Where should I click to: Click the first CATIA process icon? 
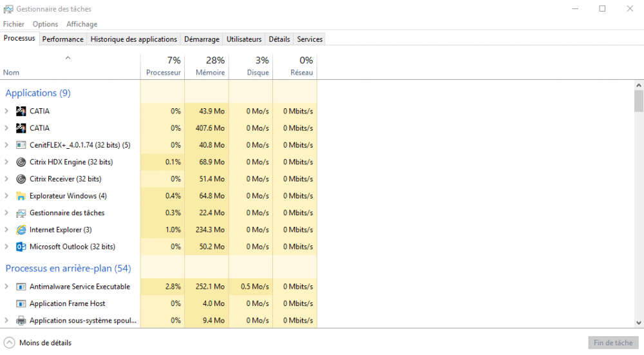pyautogui.click(x=21, y=111)
